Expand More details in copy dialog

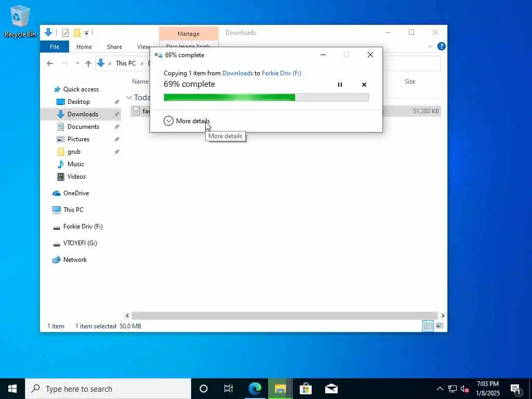pyautogui.click(x=187, y=121)
